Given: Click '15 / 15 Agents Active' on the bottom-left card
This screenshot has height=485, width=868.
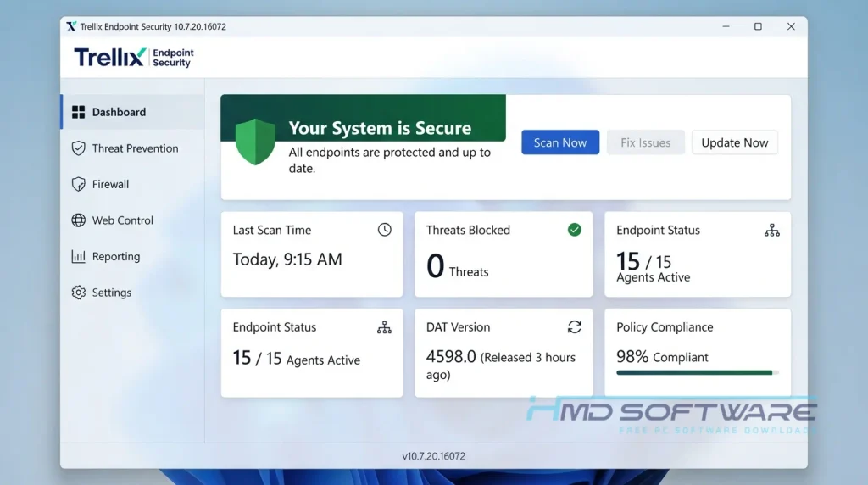Looking at the screenshot, I should (x=296, y=359).
